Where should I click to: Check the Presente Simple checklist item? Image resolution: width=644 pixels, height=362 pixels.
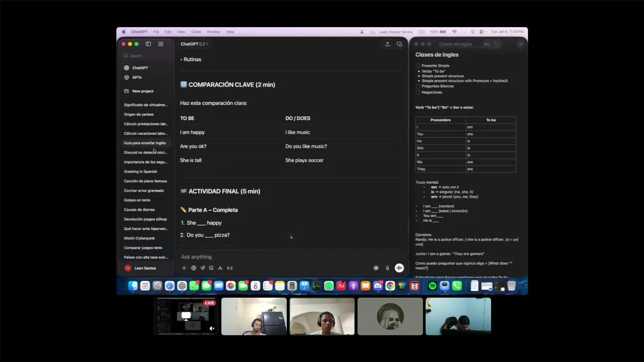coord(418,66)
